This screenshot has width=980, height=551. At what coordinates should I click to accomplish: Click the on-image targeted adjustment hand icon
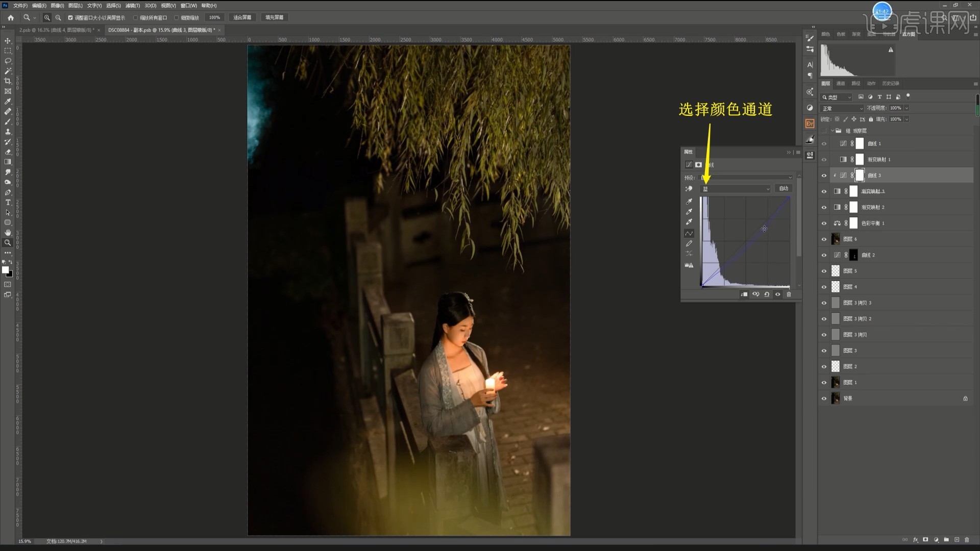click(x=689, y=189)
